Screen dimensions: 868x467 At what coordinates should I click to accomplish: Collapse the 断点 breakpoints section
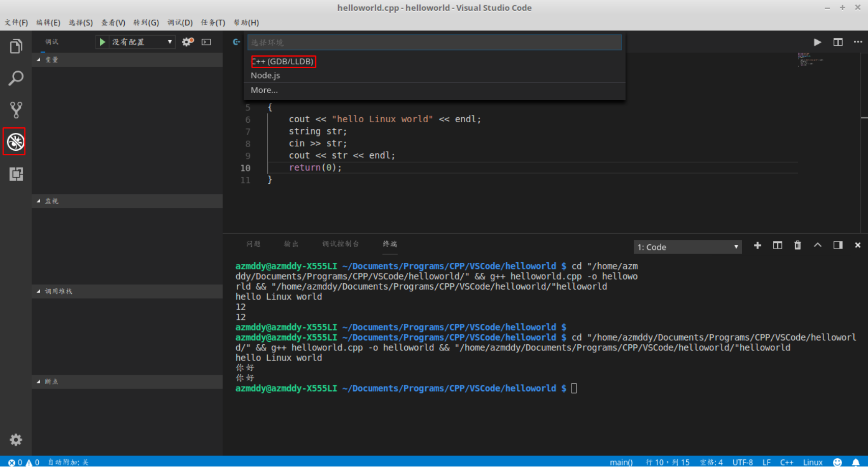point(127,381)
